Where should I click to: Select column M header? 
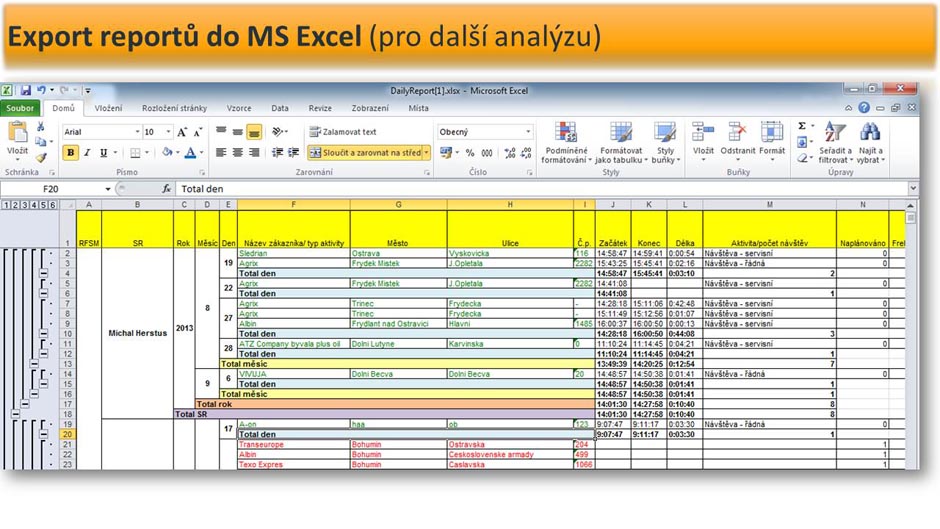(x=769, y=205)
